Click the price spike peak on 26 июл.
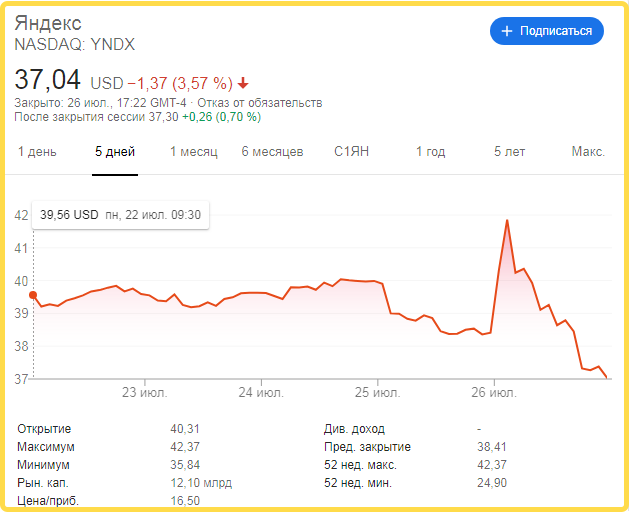The image size is (630, 512). point(507,220)
